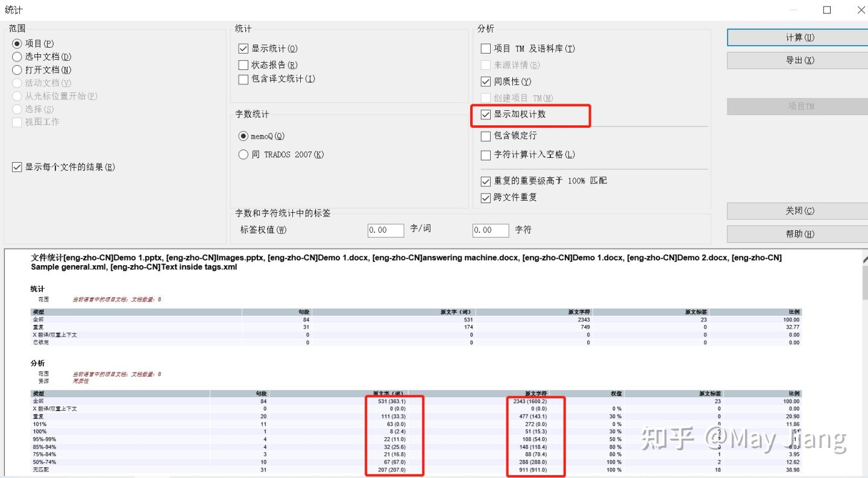Image resolution: width=868 pixels, height=478 pixels.
Task: Enable the 状态报告(R) checkbox
Action: point(244,64)
